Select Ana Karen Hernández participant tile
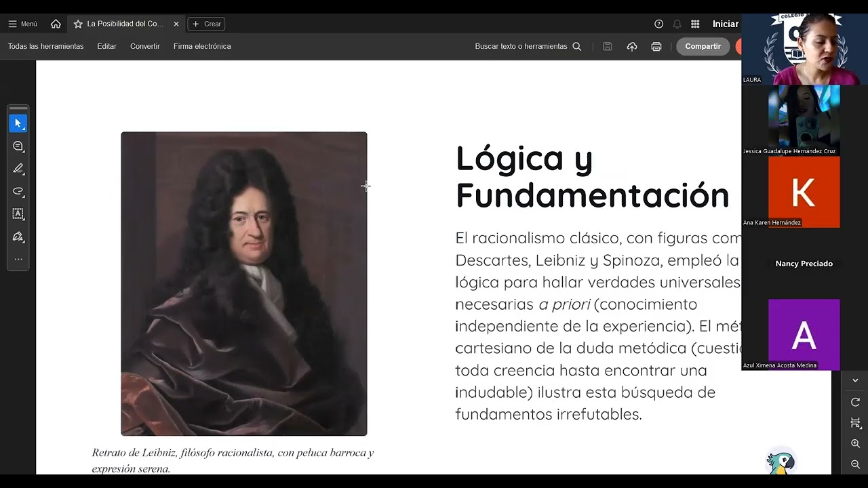Viewport: 868px width, 488px height. [x=804, y=192]
